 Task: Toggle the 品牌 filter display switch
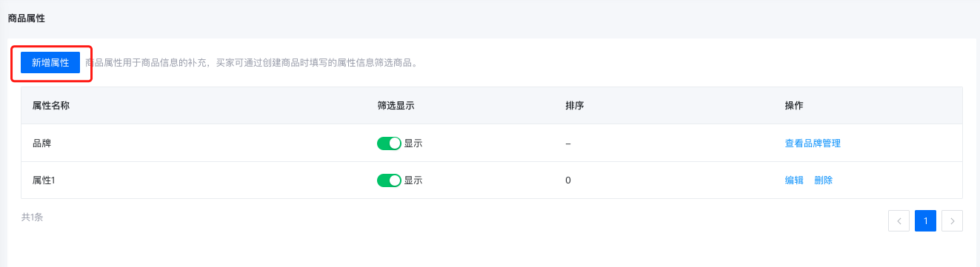[390, 143]
